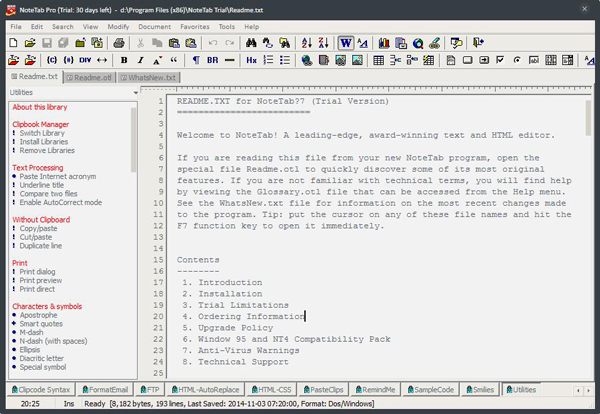Insert DIV tag

coord(85,60)
